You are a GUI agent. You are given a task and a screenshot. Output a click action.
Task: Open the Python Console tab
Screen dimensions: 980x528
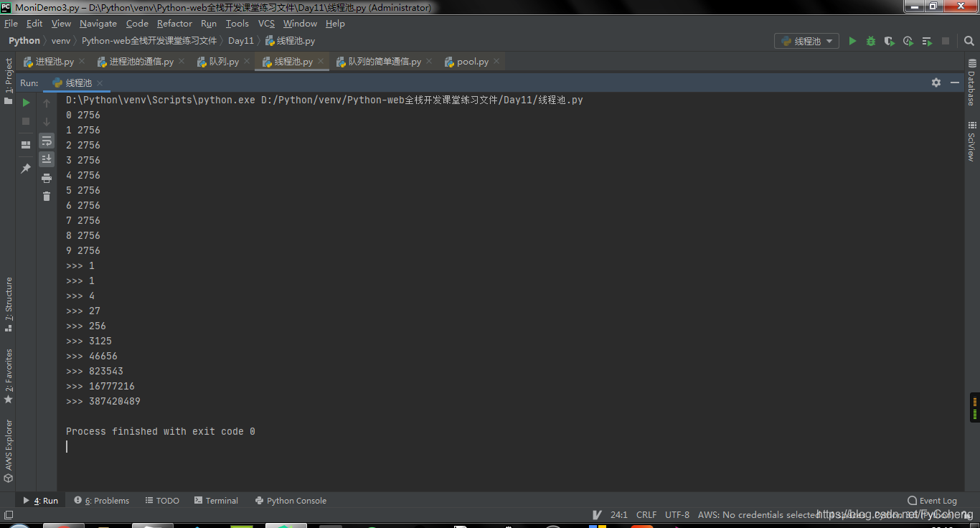click(x=291, y=501)
